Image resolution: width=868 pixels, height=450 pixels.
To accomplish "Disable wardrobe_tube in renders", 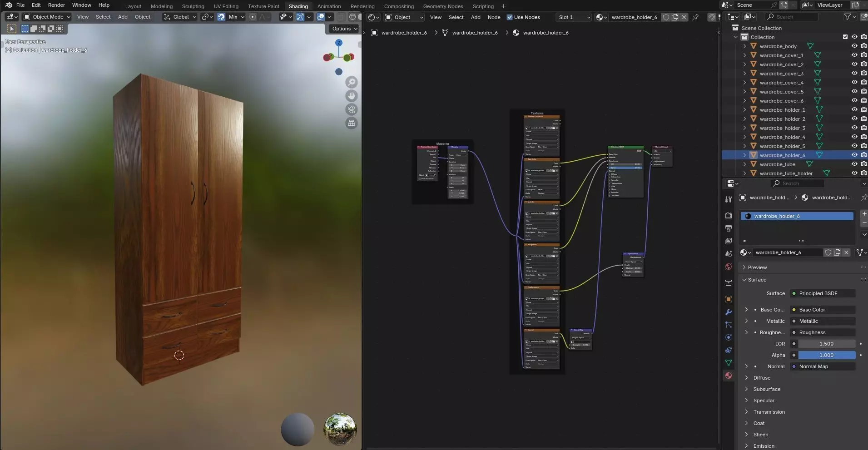I will 863,164.
